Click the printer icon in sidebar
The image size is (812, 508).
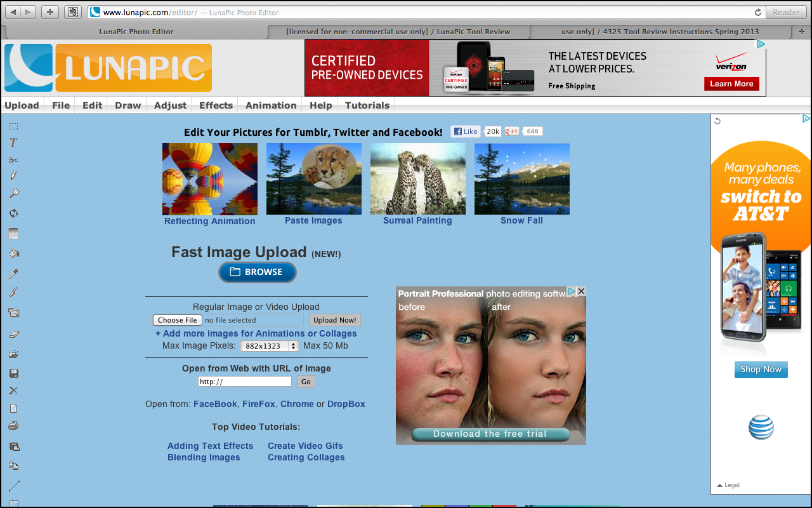[13, 425]
